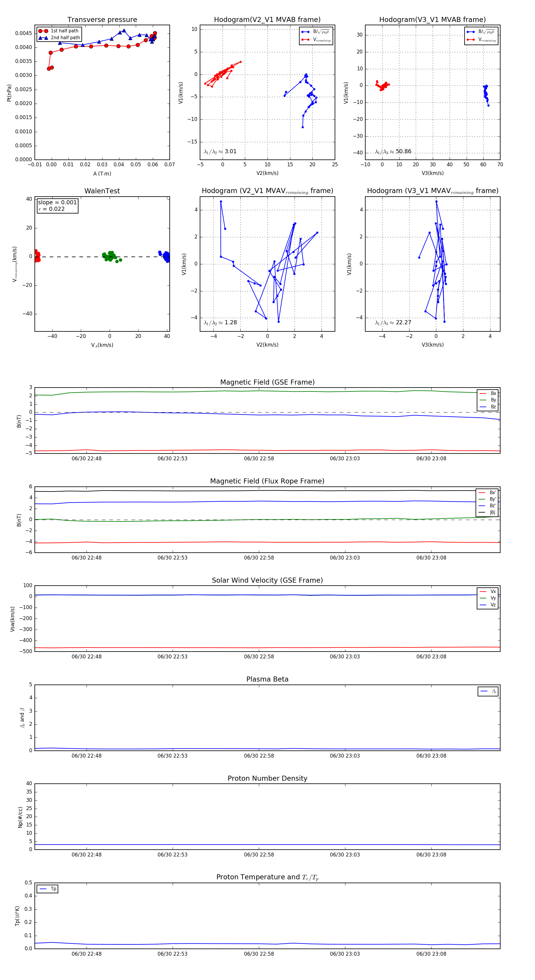Click the "Magnetic Field (GSE Frame)" title

tap(267, 382)
